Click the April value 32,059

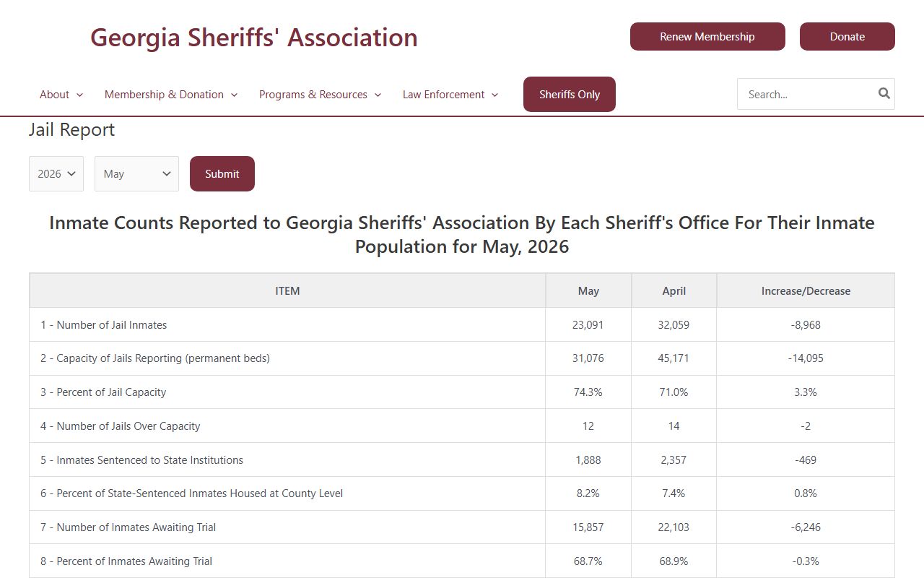click(x=674, y=325)
